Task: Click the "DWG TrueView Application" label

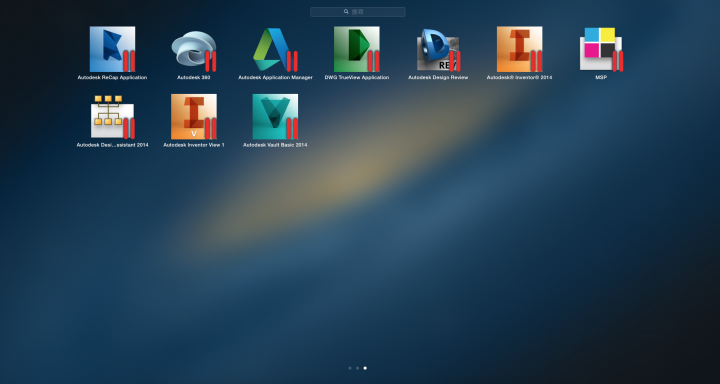Action: [x=357, y=78]
